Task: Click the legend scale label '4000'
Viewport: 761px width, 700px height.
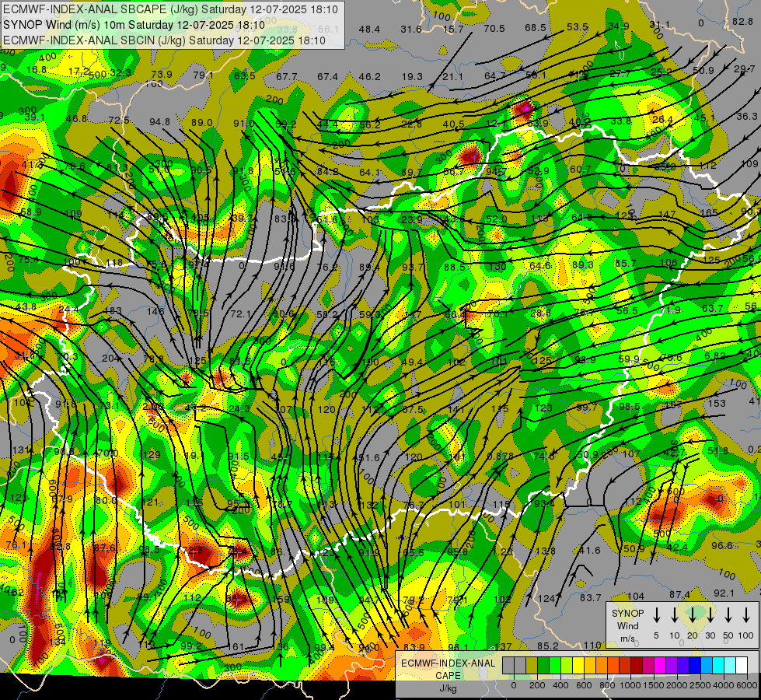Action: click(x=723, y=685)
